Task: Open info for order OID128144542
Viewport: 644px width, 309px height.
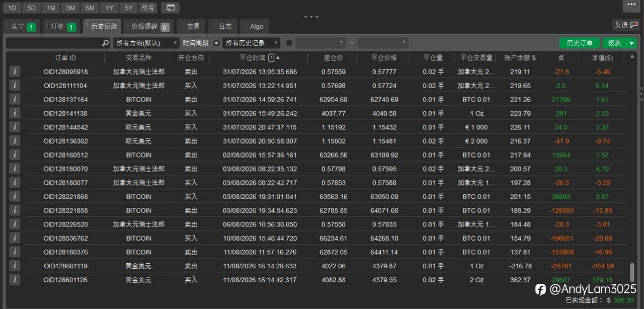Action: (x=15, y=127)
